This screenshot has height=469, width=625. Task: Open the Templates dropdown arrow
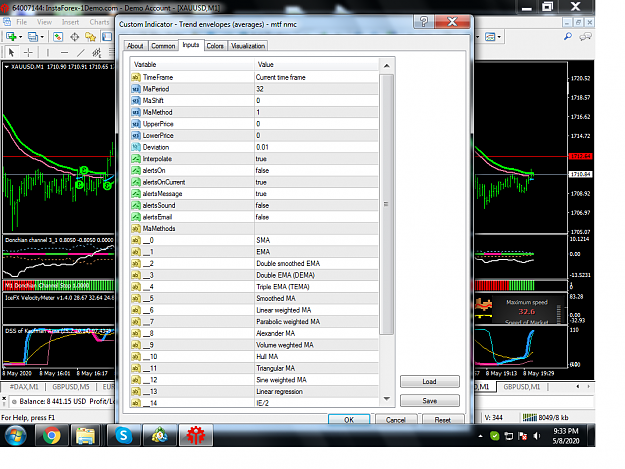click(x=499, y=37)
